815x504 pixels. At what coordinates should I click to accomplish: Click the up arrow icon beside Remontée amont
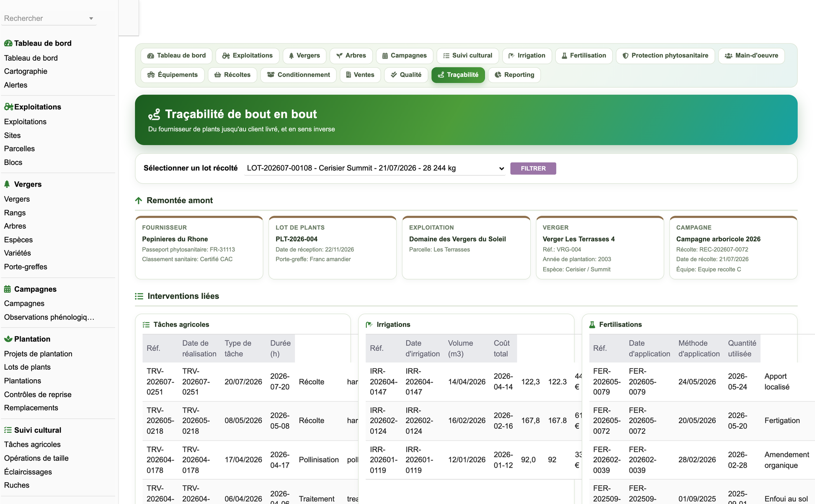(139, 201)
